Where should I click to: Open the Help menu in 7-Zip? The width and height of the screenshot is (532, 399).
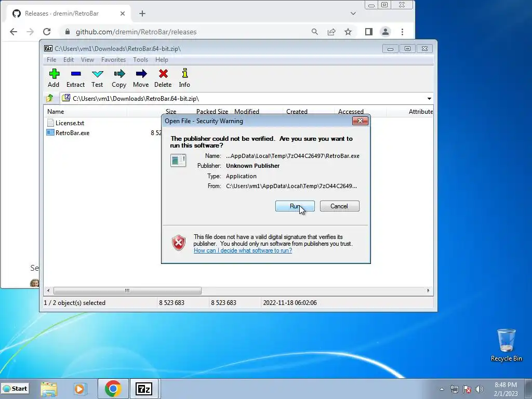pyautogui.click(x=162, y=59)
